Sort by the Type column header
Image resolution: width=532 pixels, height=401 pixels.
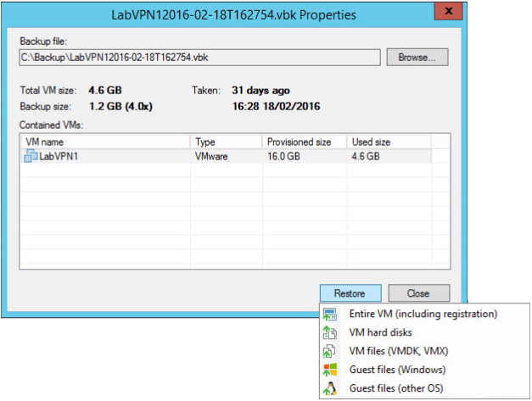[227, 142]
